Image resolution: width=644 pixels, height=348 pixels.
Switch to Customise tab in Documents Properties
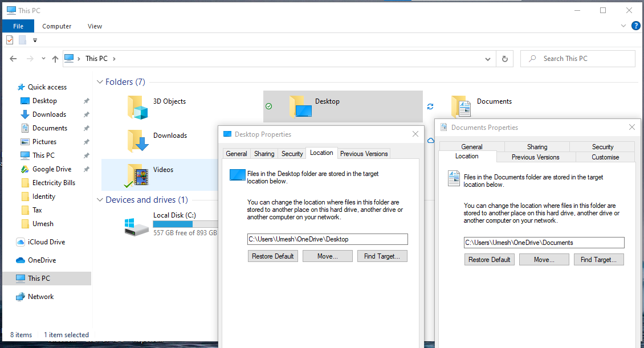tap(605, 157)
